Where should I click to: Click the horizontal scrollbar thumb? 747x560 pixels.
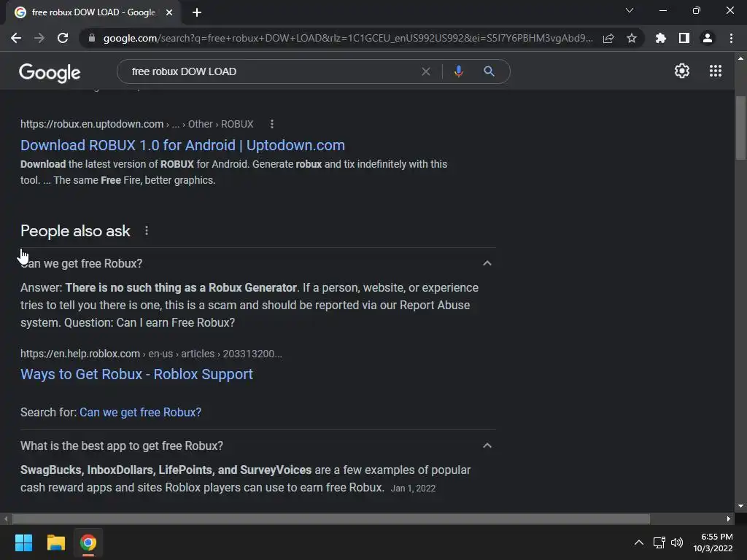(331, 518)
